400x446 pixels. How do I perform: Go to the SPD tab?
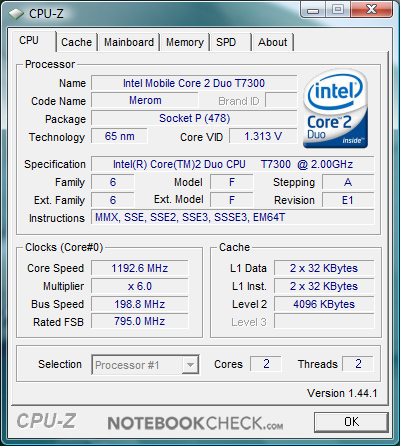click(230, 42)
